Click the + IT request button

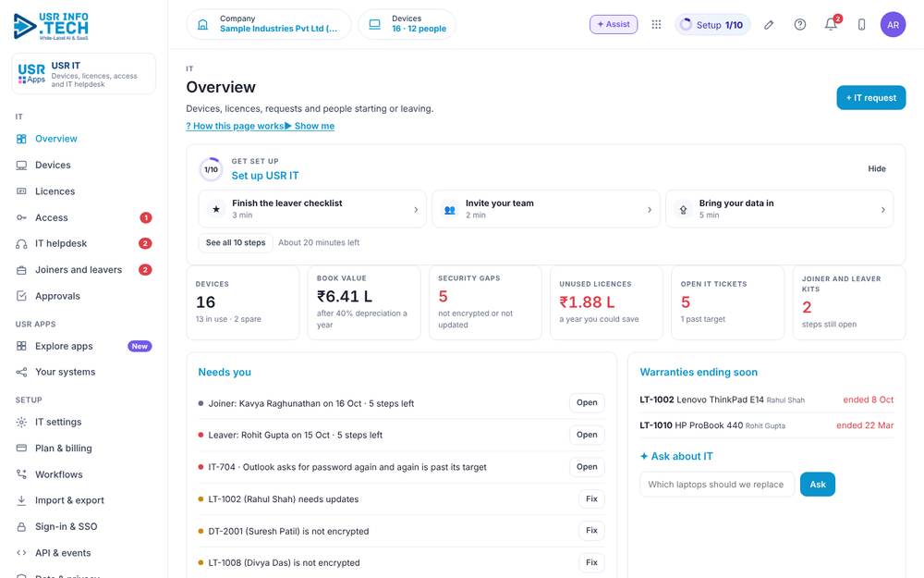click(871, 98)
